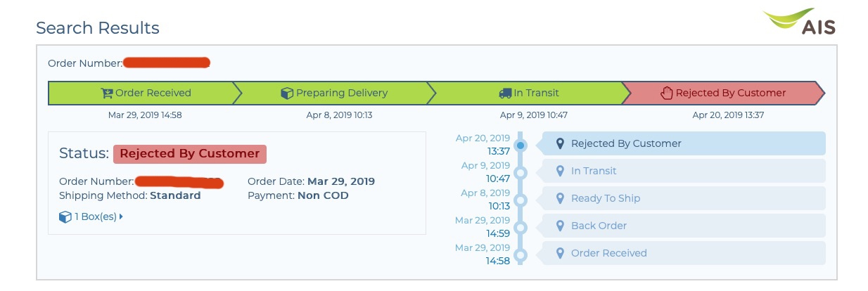Viewport: 868px width, 291px height.
Task: Click the shopping cart icon in Order Received
Action: pos(107,93)
